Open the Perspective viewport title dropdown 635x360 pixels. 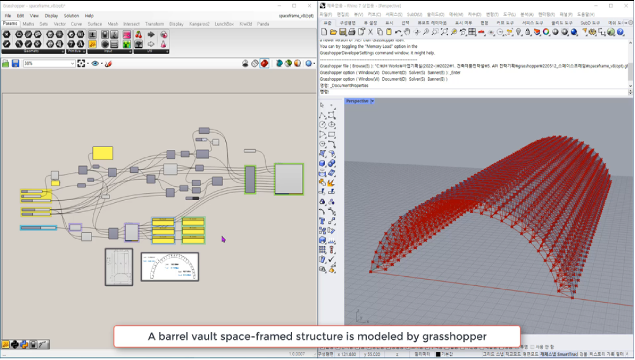coord(372,101)
